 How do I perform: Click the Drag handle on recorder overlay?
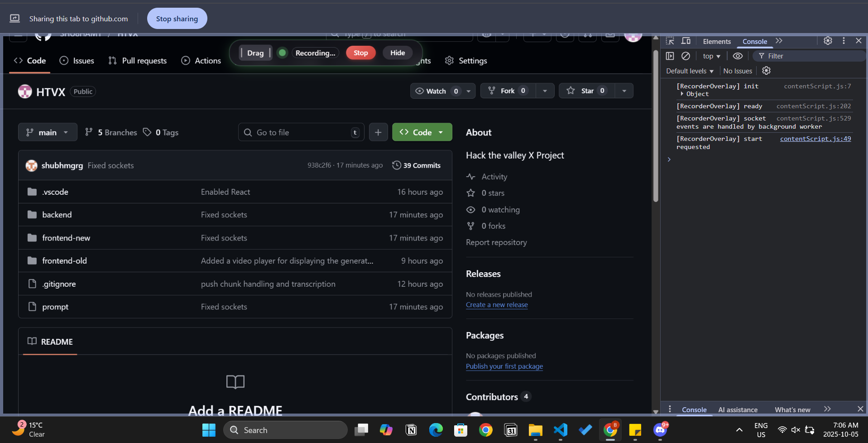point(255,53)
